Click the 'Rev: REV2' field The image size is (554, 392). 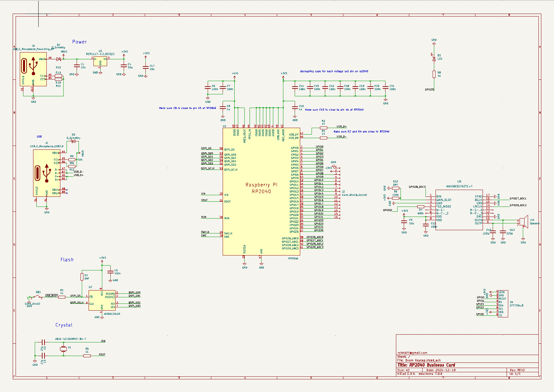pos(517,370)
